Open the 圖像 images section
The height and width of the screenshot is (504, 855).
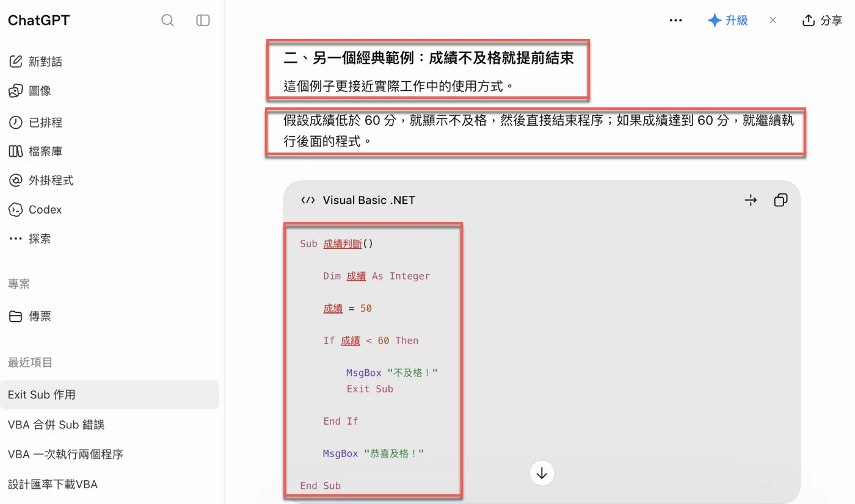pyautogui.click(x=30, y=91)
